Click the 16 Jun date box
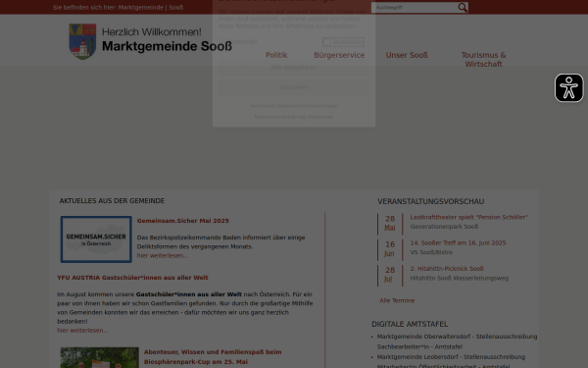Image resolution: width=588 pixels, height=368 pixels. coord(390,249)
